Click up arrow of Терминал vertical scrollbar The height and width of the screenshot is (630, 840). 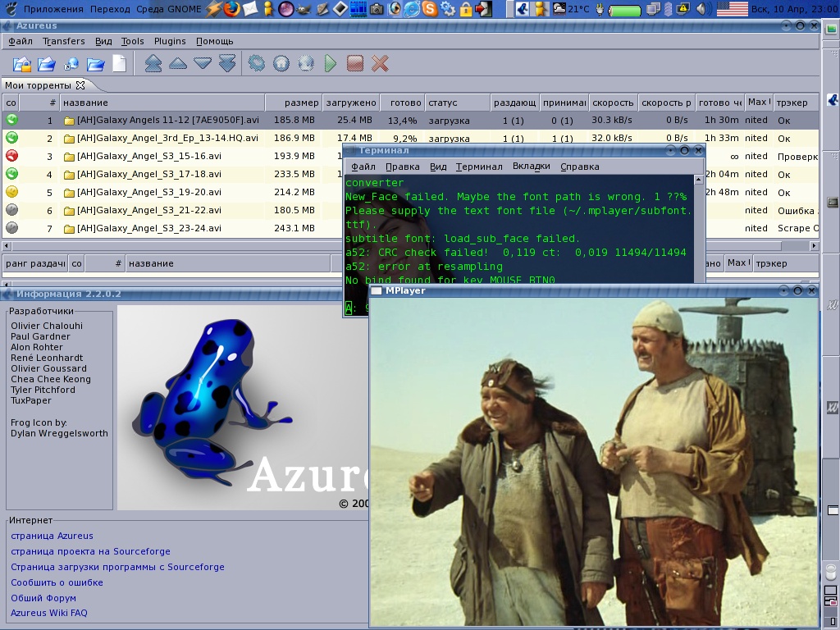coord(699,180)
